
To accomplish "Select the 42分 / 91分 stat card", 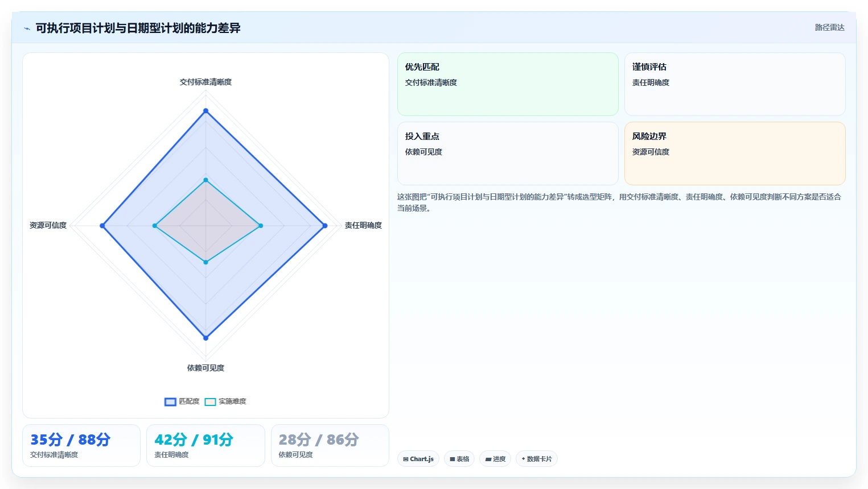I will pos(205,445).
